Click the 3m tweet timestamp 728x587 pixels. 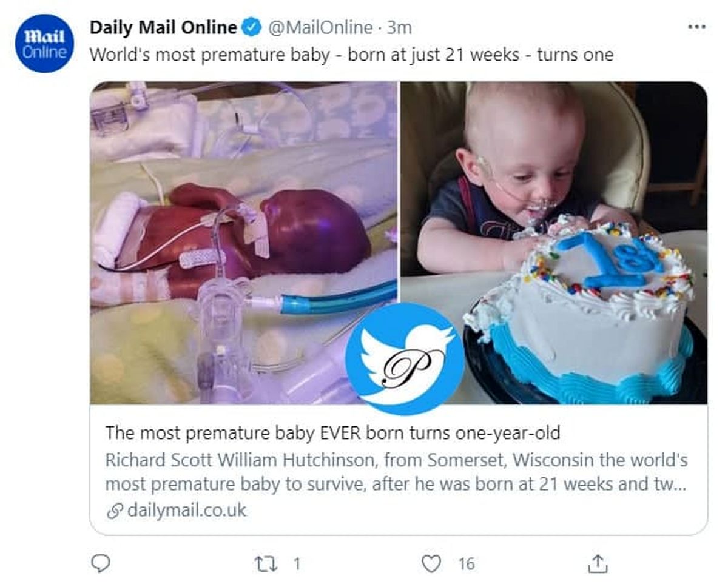[x=400, y=28]
